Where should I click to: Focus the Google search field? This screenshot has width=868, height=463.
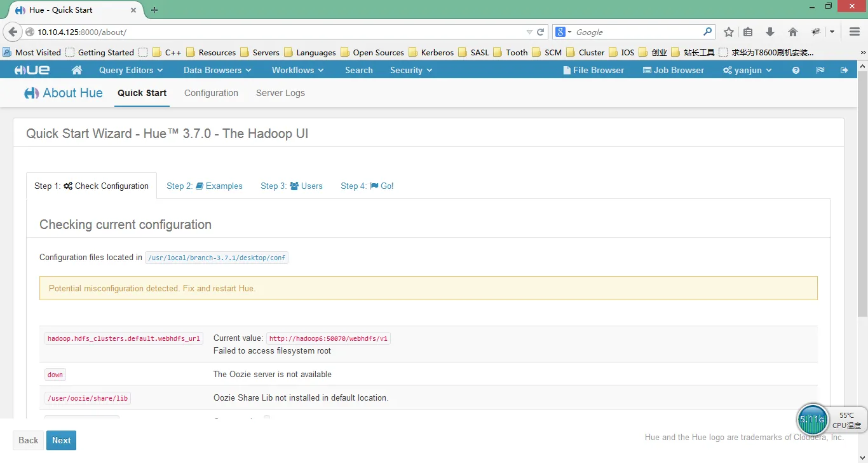[637, 32]
